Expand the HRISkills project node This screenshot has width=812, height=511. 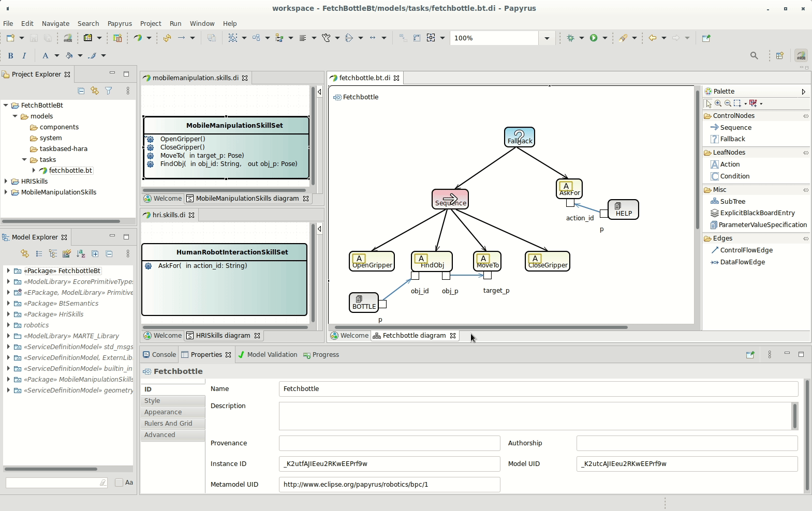pos(6,182)
